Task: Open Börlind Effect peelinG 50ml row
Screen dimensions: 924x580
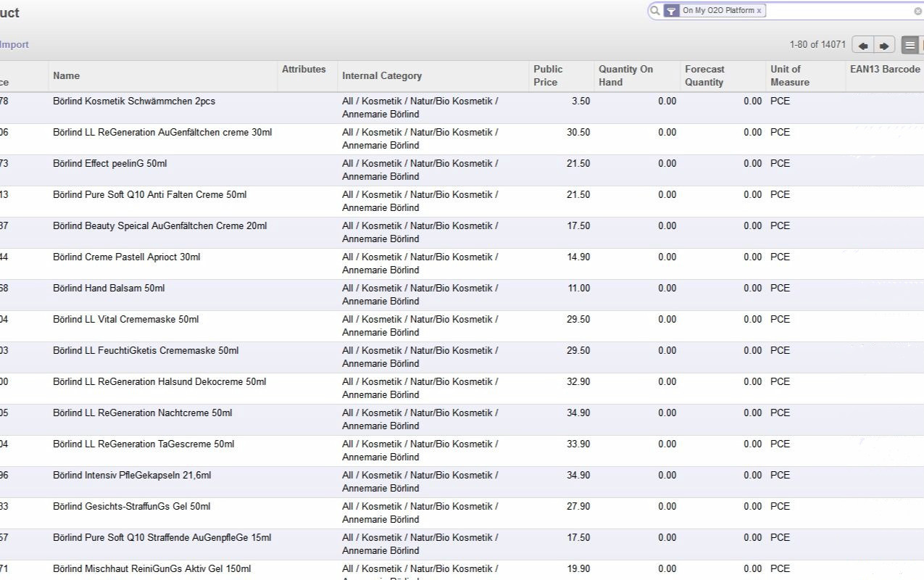Action: (109, 164)
